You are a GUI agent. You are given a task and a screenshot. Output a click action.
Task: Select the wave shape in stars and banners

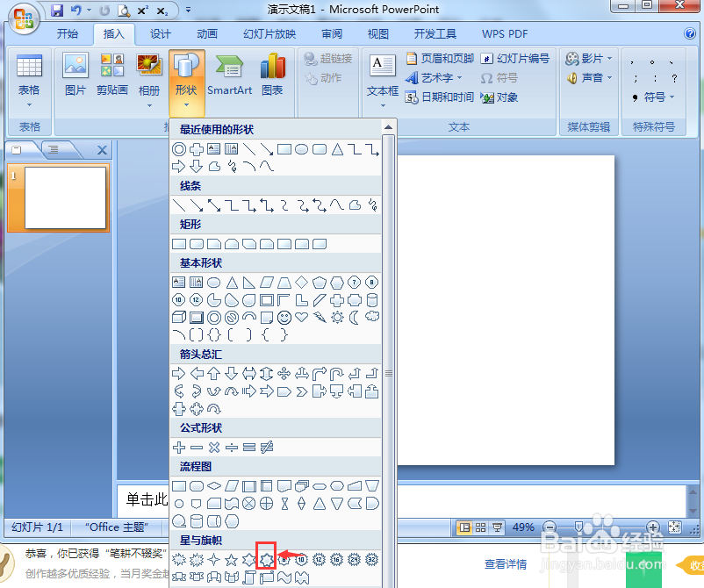tap(284, 577)
